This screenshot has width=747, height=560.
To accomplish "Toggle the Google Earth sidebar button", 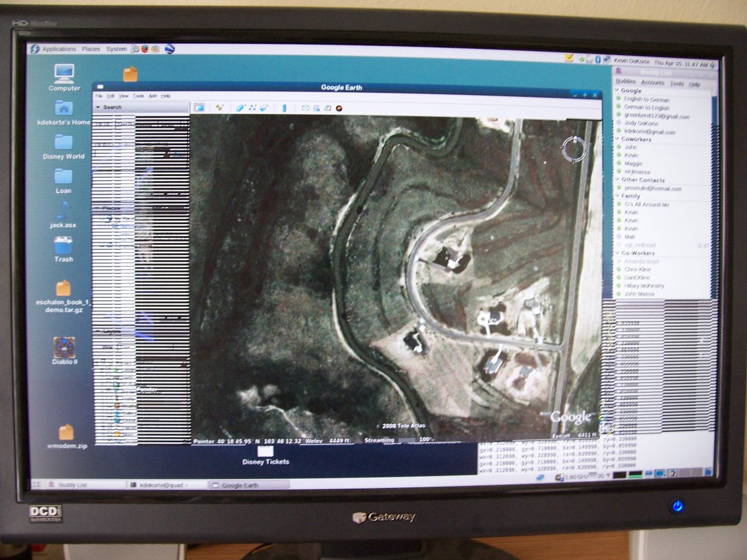I will tap(199, 107).
